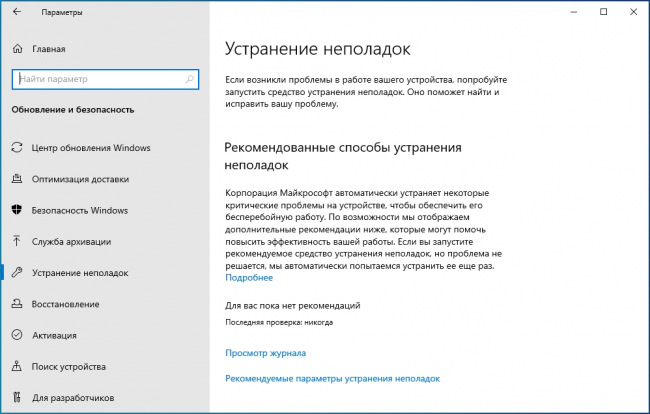The height and width of the screenshot is (414, 650).
Task: Select Поиск устройства in sidebar
Action: click(69, 367)
